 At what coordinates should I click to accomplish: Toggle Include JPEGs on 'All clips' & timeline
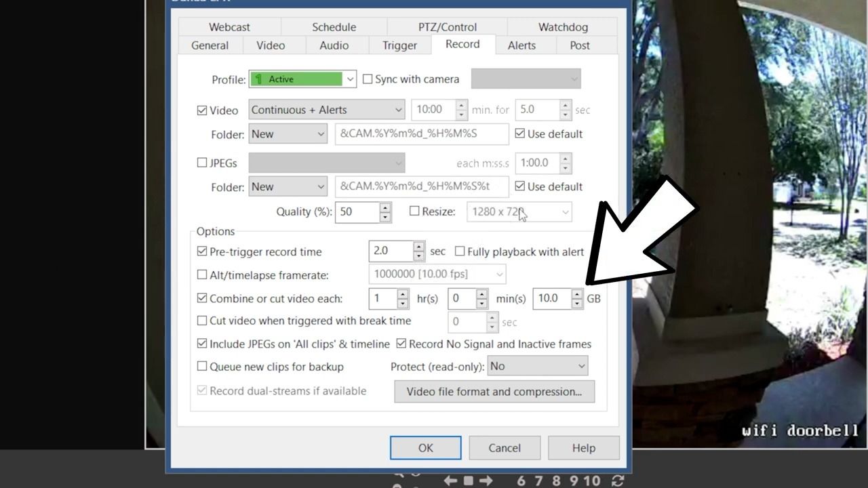click(202, 344)
